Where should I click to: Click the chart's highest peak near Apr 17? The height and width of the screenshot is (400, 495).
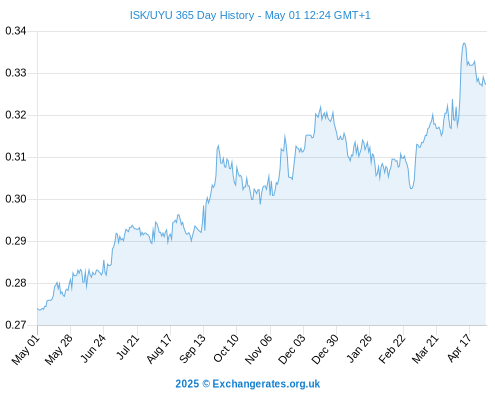pos(464,43)
